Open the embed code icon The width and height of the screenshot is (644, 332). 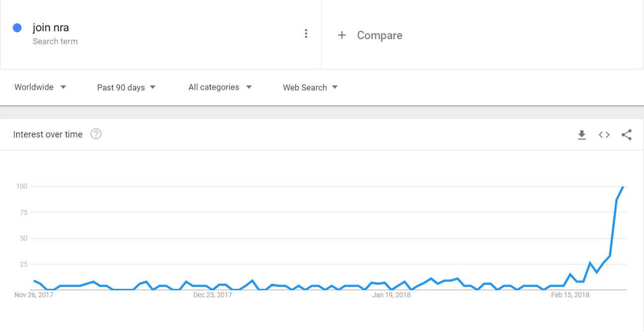point(604,134)
